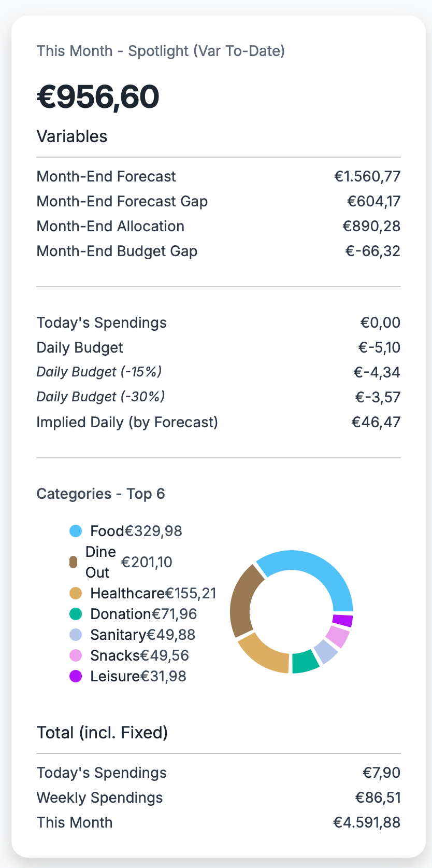Click the Snacks pink legend dot

pos(76,655)
